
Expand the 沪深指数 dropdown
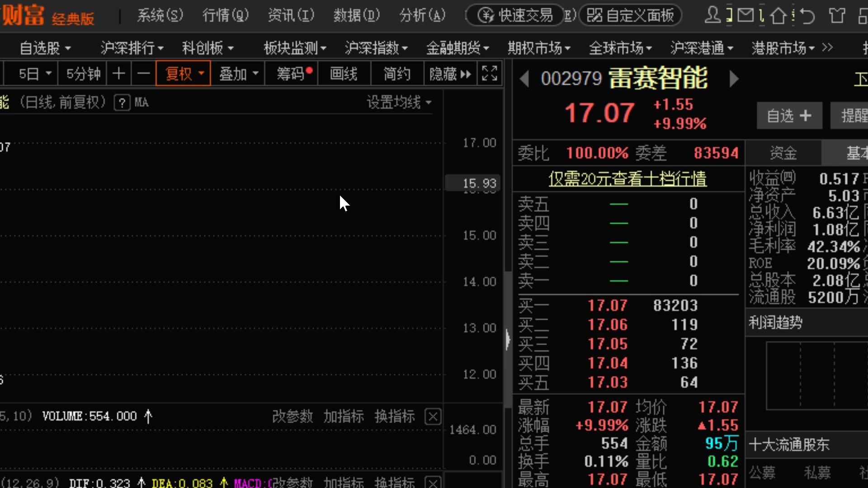376,47
